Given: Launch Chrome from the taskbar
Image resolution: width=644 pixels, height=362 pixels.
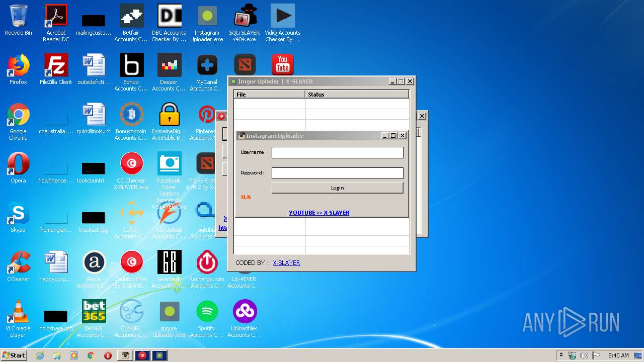Looking at the screenshot, I should [91, 355].
